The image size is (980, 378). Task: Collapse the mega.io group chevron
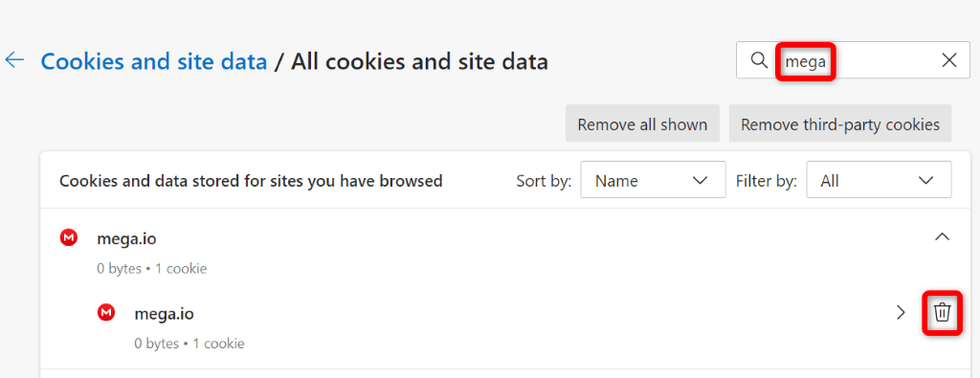pyautogui.click(x=942, y=236)
